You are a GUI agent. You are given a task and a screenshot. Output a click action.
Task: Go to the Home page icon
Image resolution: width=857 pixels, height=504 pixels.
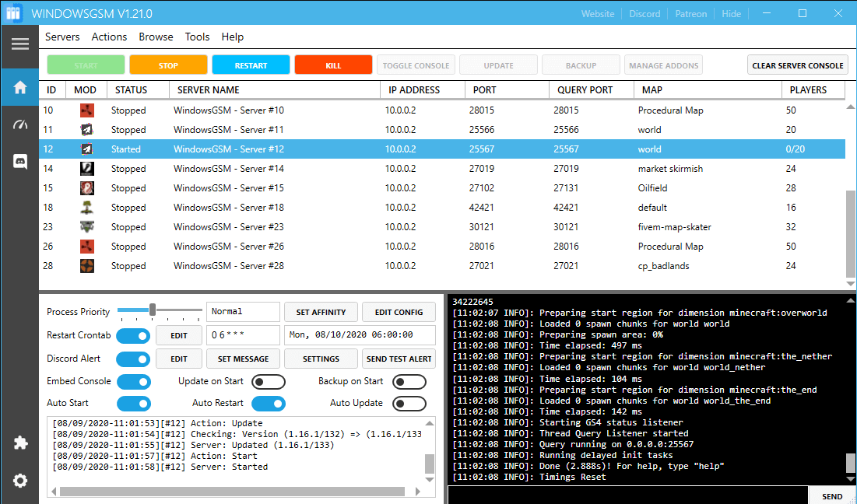19,87
